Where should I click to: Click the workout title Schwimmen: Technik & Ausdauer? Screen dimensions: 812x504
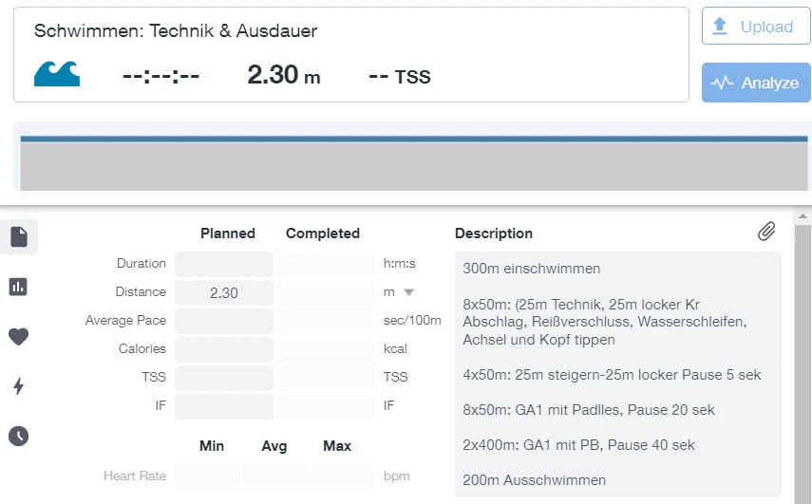point(176,31)
